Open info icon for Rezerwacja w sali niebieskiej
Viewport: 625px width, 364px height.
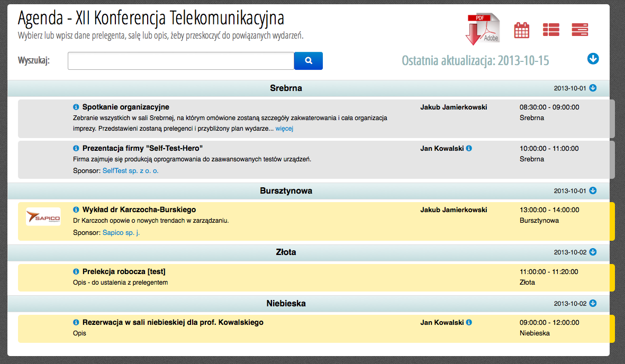click(76, 322)
